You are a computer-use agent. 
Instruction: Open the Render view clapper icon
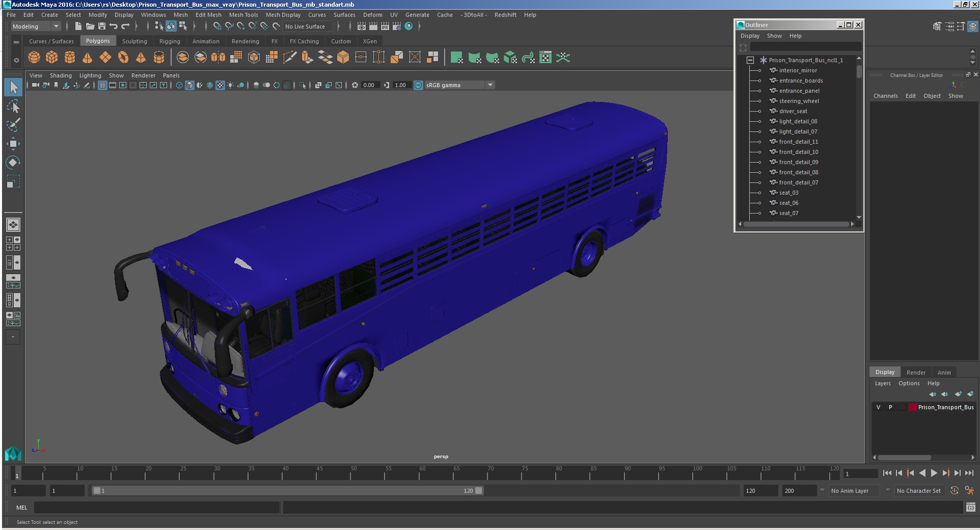361,26
